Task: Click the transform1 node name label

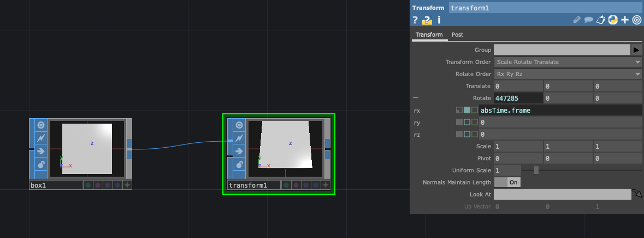Action: (254, 185)
